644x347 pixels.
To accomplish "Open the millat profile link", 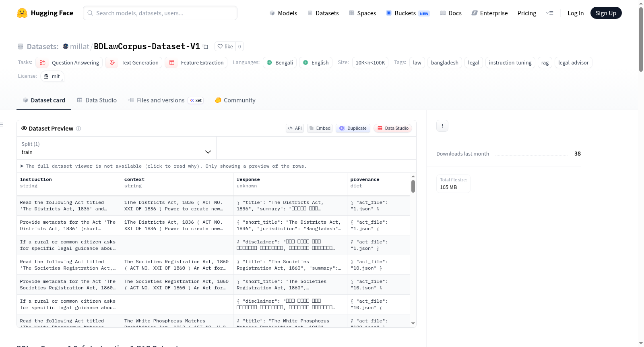I will pyautogui.click(x=80, y=46).
